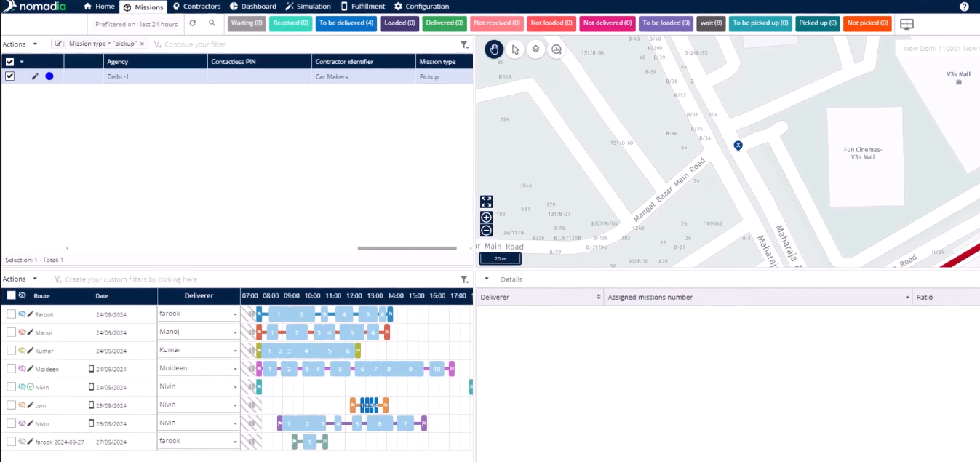This screenshot has width=980, height=462.
Task: Open the Home menu
Action: click(x=100, y=7)
